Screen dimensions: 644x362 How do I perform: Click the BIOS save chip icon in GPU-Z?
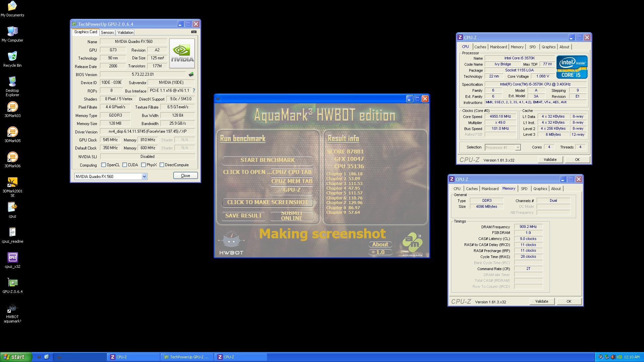(191, 74)
